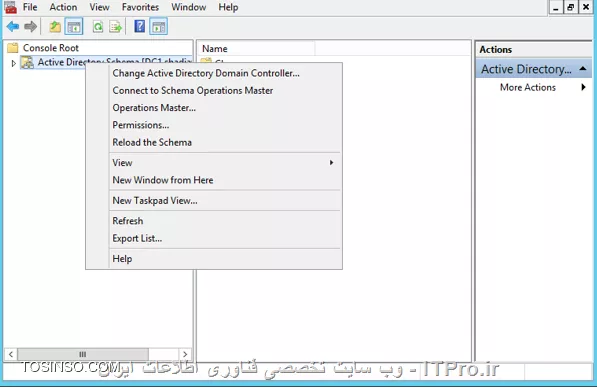Viewport: 597px width, 388px height.
Task: Click the Refresh toolbar icon
Action: pyautogui.click(x=98, y=27)
